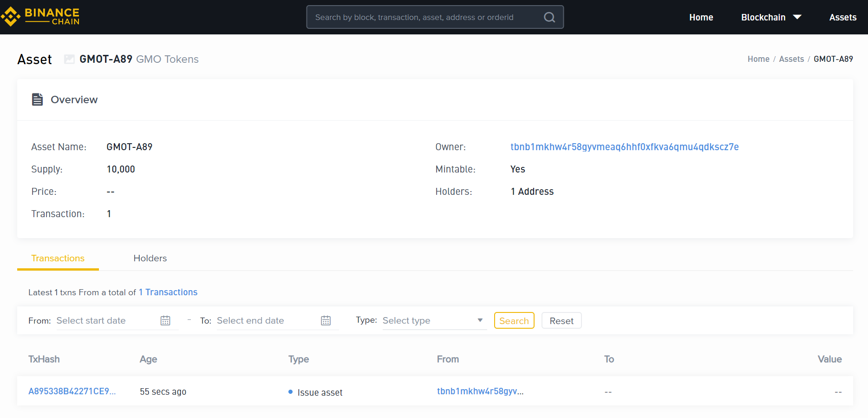The image size is (868, 418).
Task: Click the Binance Chain logo
Action: click(x=40, y=17)
